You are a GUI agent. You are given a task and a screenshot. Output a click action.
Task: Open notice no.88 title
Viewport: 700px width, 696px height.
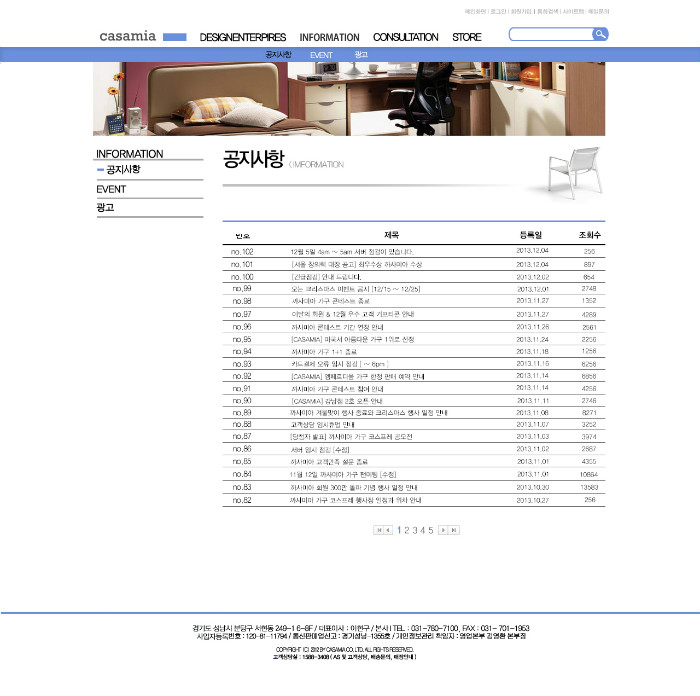pyautogui.click(x=322, y=425)
